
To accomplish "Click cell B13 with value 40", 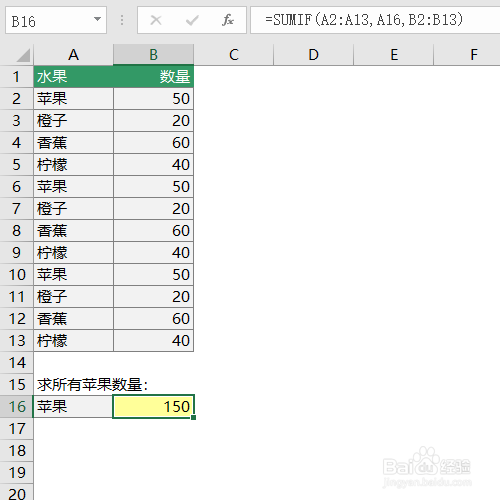I will click(153, 341).
